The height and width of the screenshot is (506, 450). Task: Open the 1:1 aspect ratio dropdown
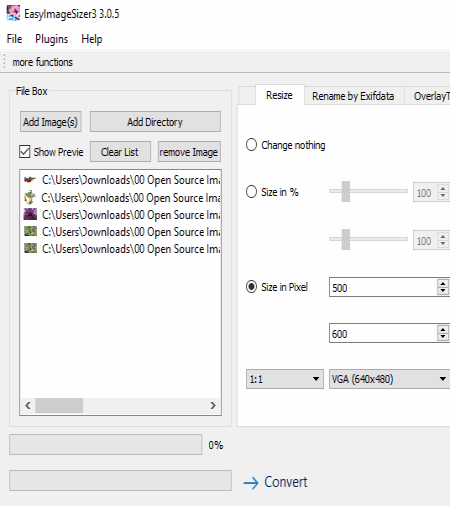click(x=285, y=379)
